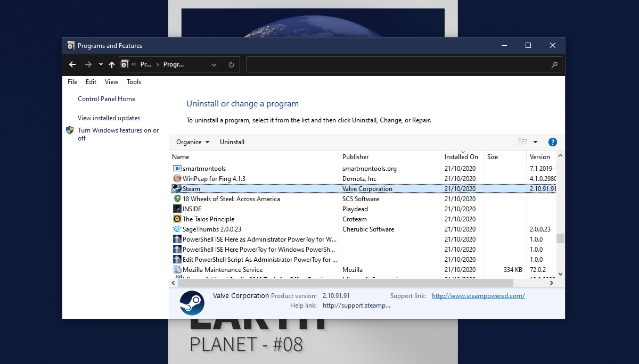Go up one level with the up arrow
Image resolution: width=639 pixels, height=364 pixels.
pos(112,64)
